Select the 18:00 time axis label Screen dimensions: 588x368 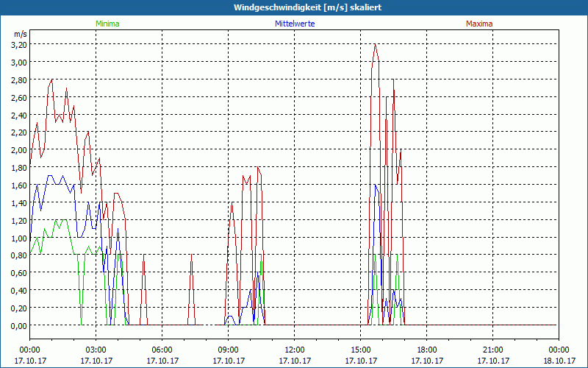click(x=426, y=350)
